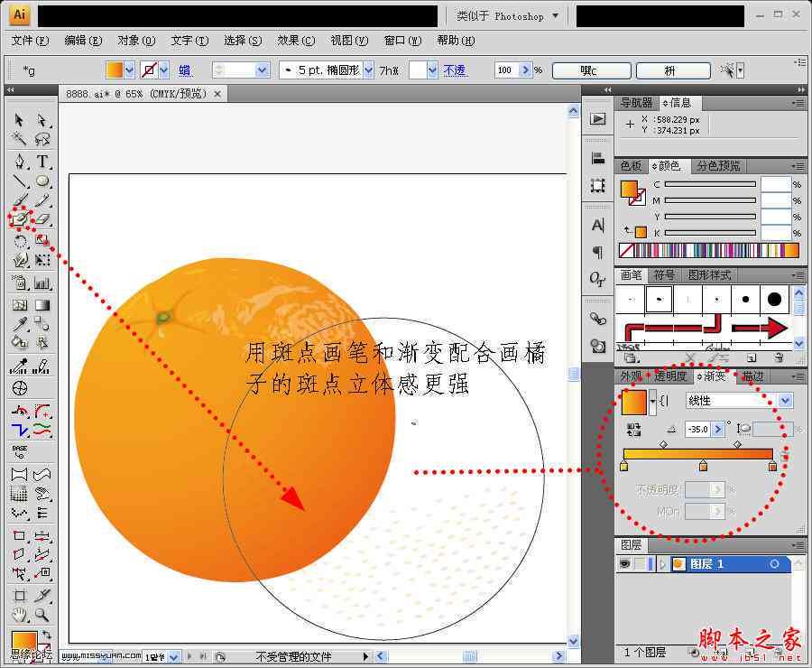Open the gradient type 线性 dropdown
The height and width of the screenshot is (668, 812).
click(786, 401)
